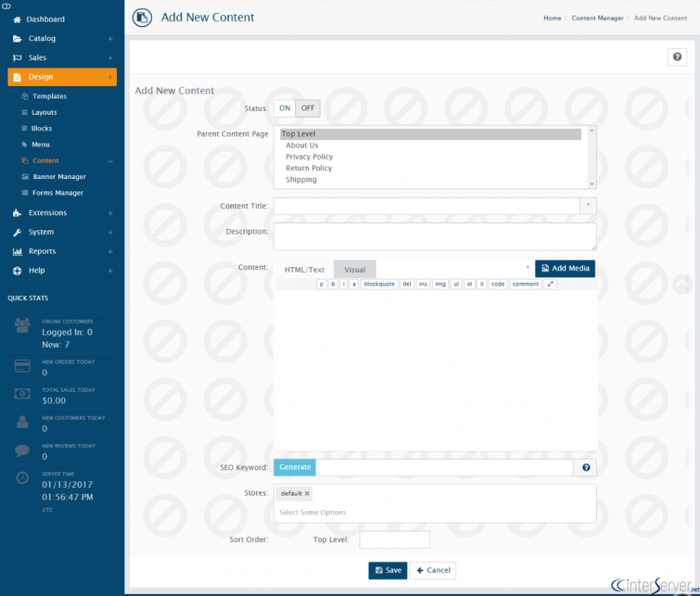Open Forms Manager in the sidebar
The height and width of the screenshot is (596, 700).
coord(57,193)
